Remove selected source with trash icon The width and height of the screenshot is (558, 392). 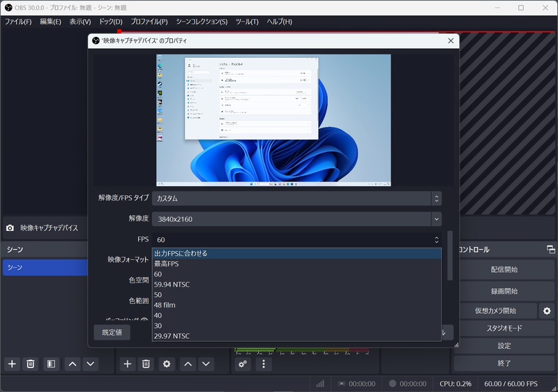146,364
